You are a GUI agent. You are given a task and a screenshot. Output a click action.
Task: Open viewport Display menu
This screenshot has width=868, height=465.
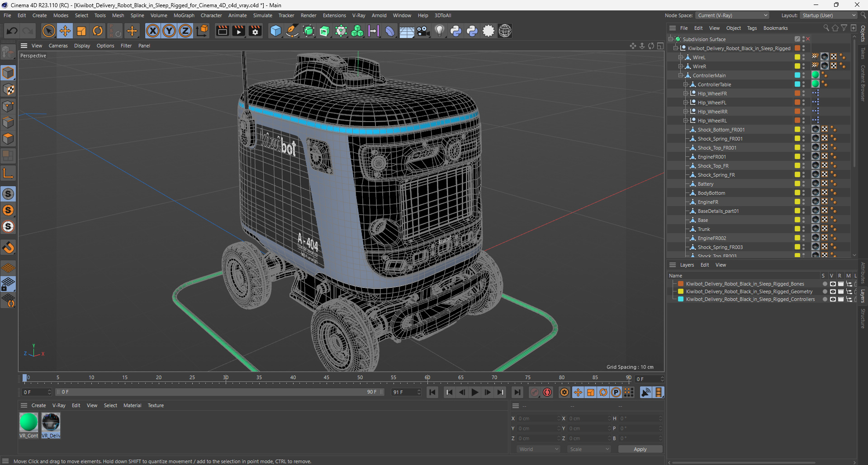82,46
